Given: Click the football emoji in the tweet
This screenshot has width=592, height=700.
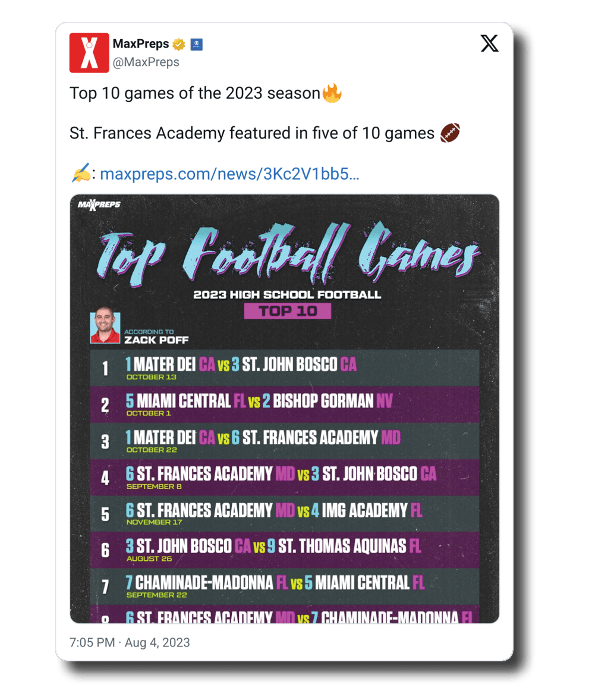Looking at the screenshot, I should click(x=451, y=133).
